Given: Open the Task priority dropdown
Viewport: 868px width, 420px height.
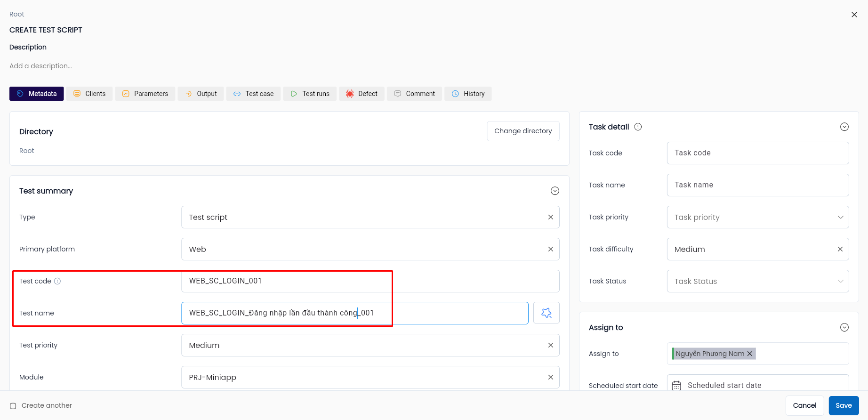Looking at the screenshot, I should click(757, 217).
